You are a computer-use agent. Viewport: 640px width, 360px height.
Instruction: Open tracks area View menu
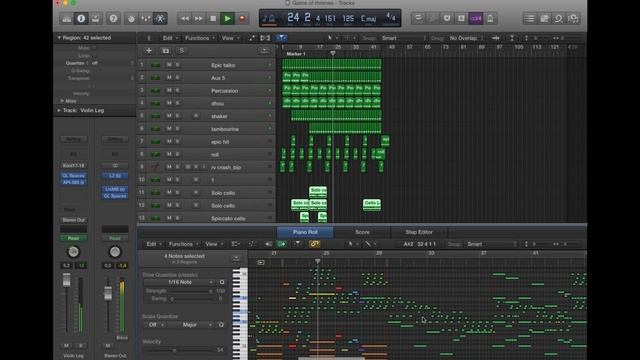coord(230,38)
